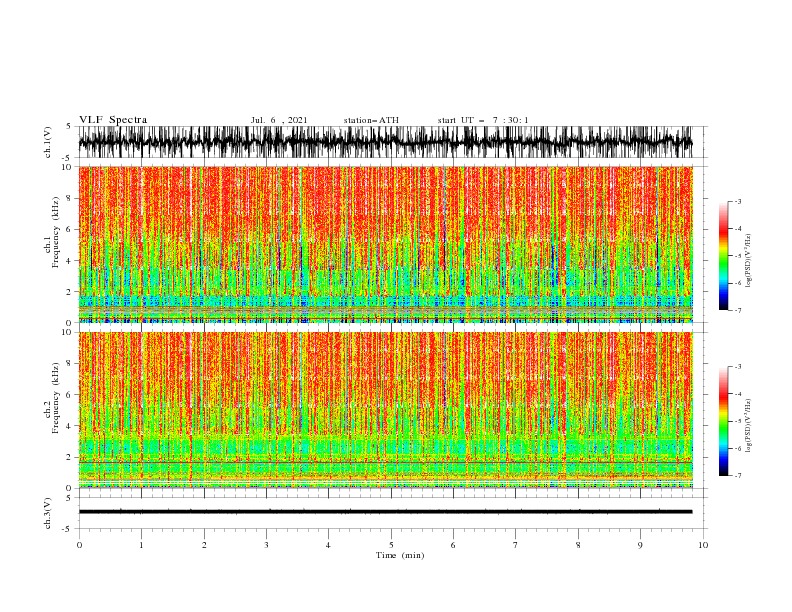
Task: Click the "ch.3(V)" axis label
Action: [x=48, y=513]
